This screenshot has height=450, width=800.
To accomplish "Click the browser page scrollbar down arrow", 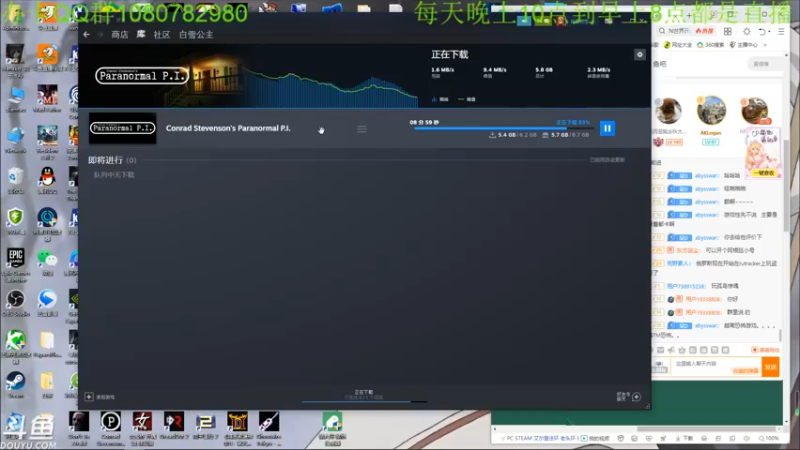I will tap(786, 422).
